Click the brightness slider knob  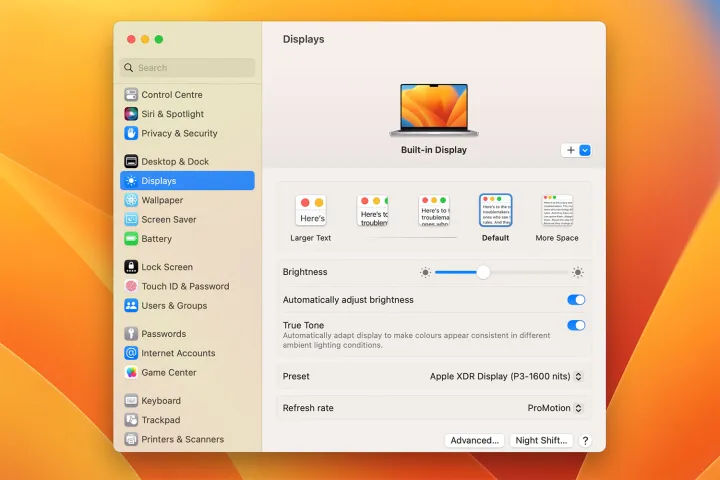coord(483,272)
